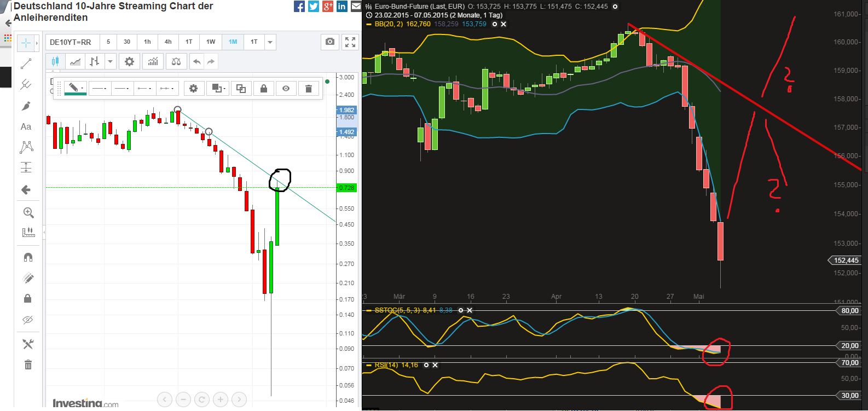Switch chart to fullscreen mode
868x411 pixels.
coord(350,42)
